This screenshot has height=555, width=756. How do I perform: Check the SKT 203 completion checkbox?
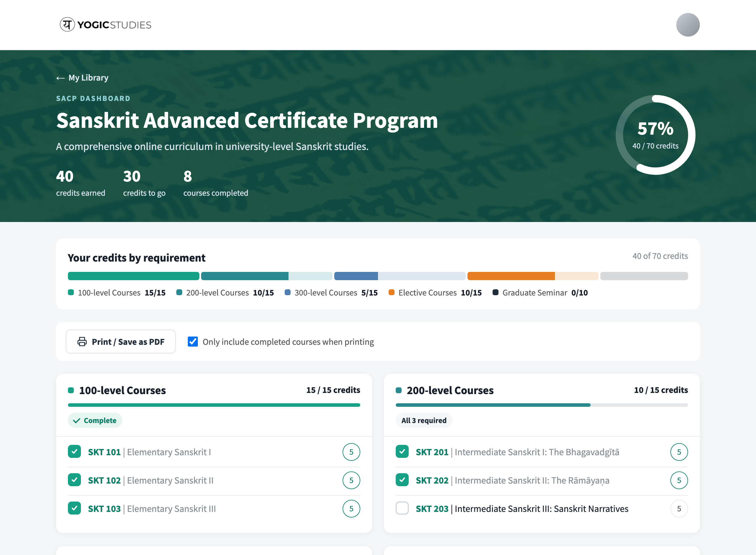click(x=402, y=508)
